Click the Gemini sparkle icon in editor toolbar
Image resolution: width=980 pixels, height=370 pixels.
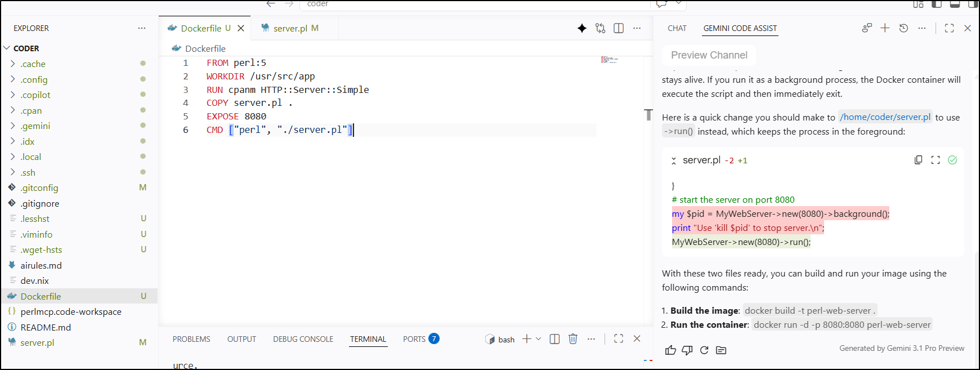click(582, 28)
